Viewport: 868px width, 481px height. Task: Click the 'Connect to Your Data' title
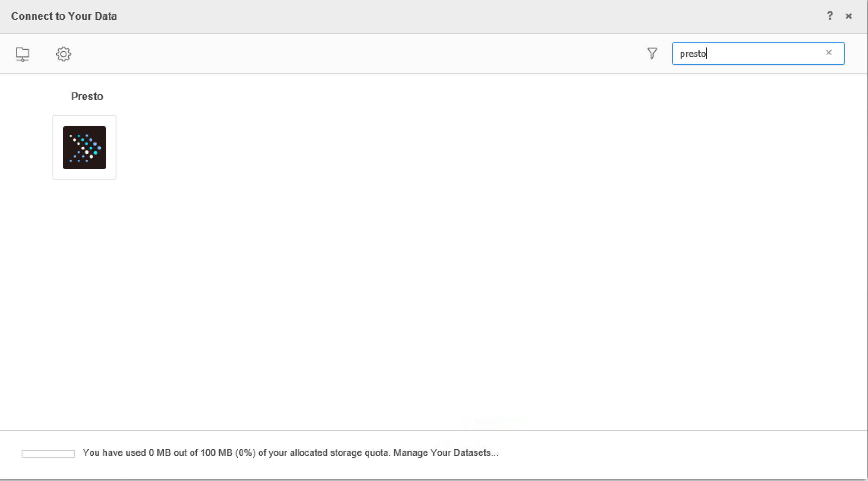coord(64,16)
